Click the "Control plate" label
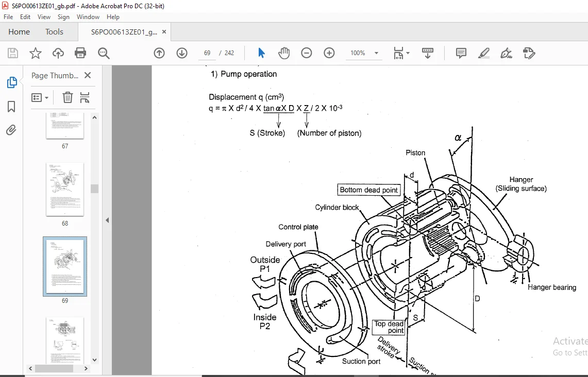 (298, 227)
